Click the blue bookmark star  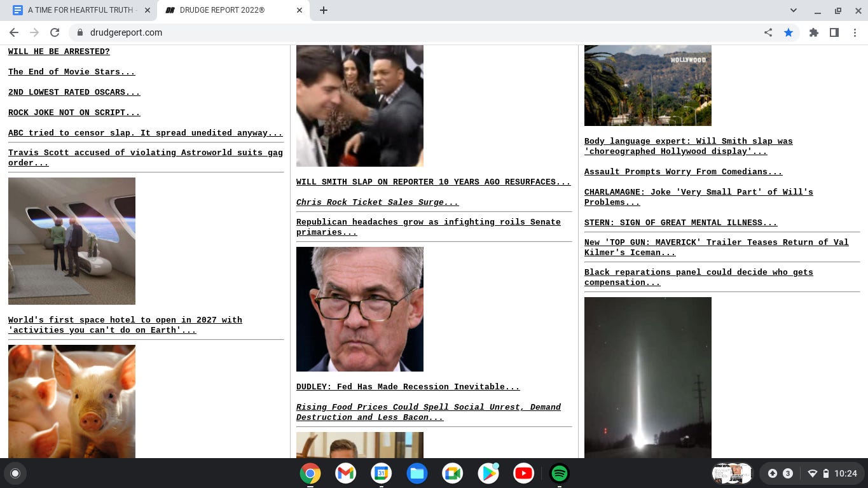point(789,32)
